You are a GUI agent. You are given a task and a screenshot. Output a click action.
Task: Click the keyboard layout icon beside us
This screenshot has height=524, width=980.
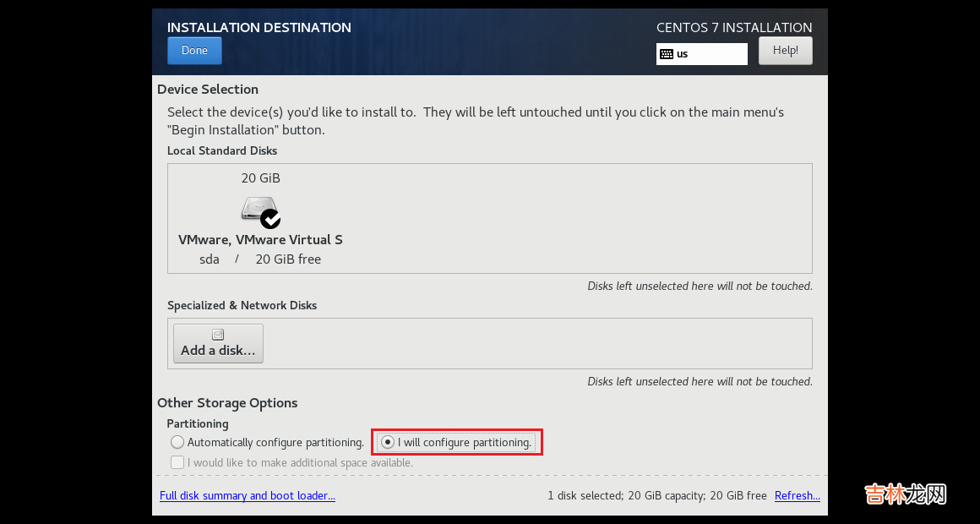click(x=667, y=54)
